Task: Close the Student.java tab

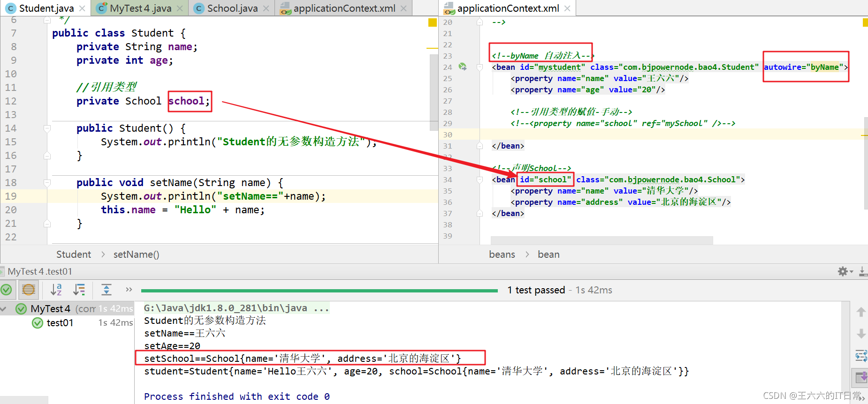Action: 82,8
